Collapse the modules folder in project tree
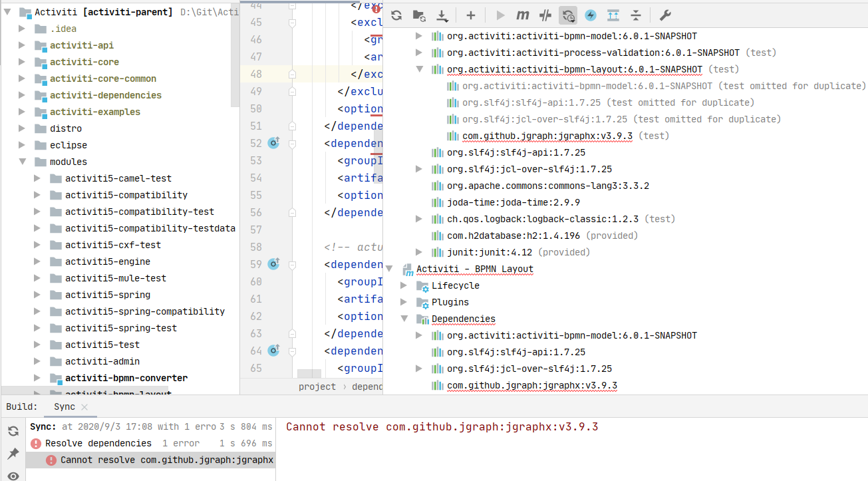Screen dimensions: 868x481 pyautogui.click(x=22, y=162)
